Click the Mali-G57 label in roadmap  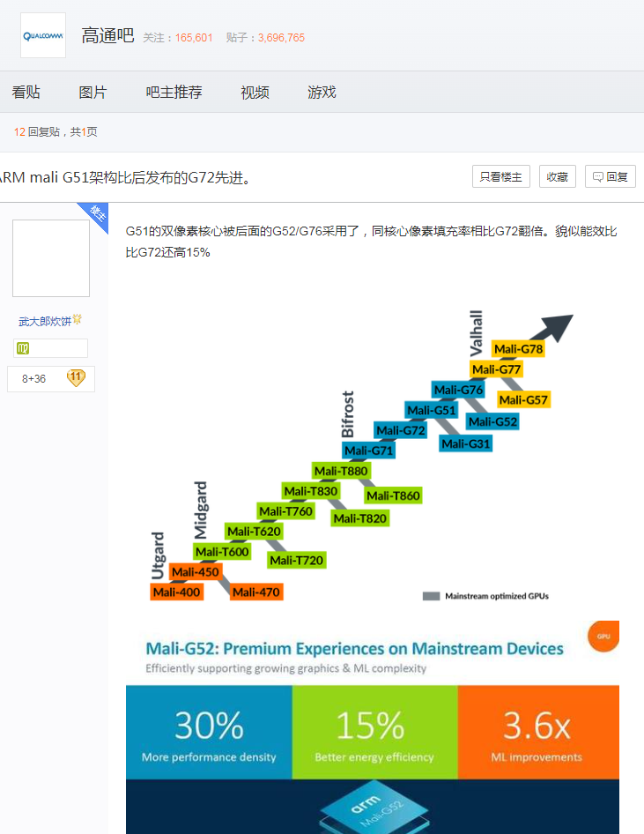[523, 400]
